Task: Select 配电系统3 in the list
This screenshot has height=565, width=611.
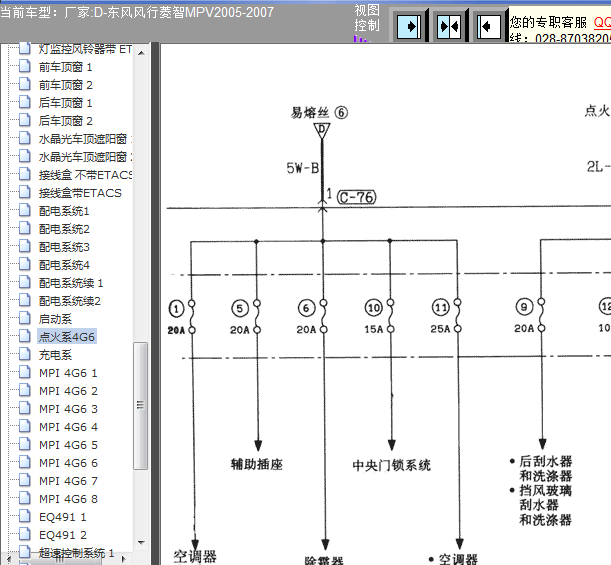Action: coord(64,247)
